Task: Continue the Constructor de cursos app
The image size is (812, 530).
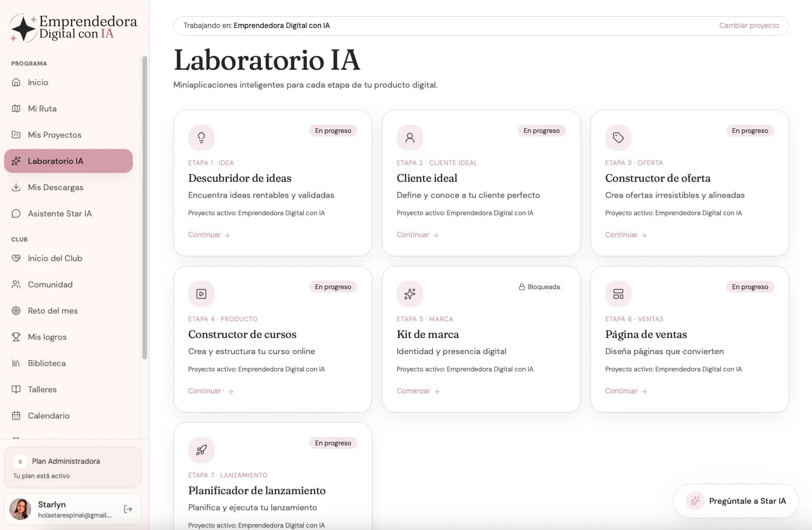Action: point(211,391)
